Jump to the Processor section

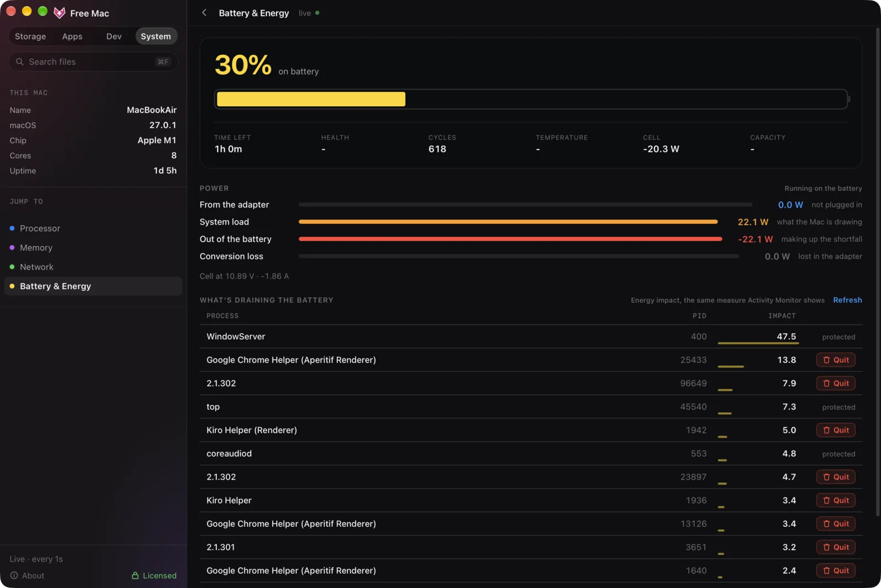93,228
